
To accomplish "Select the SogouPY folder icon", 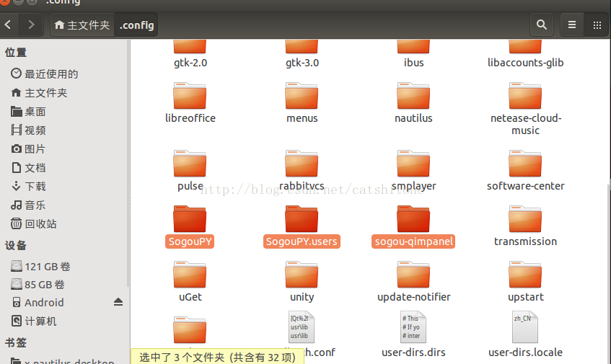I will tap(190, 219).
